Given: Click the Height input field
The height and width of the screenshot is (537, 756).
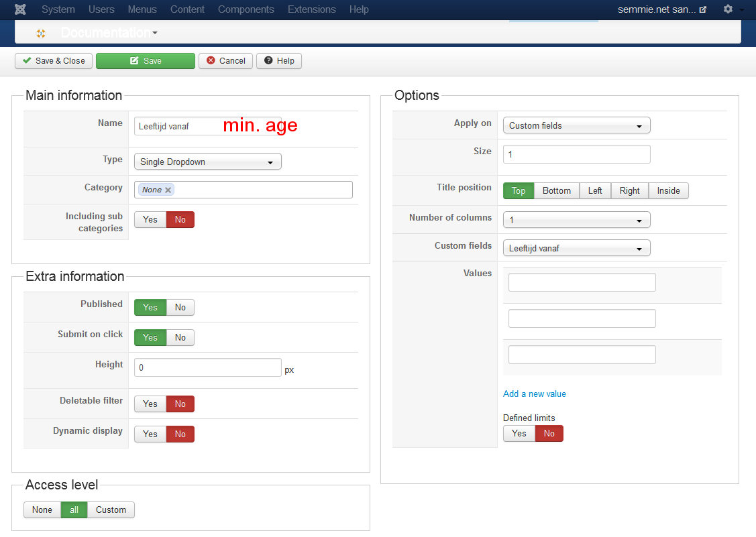Looking at the screenshot, I should click(x=208, y=367).
